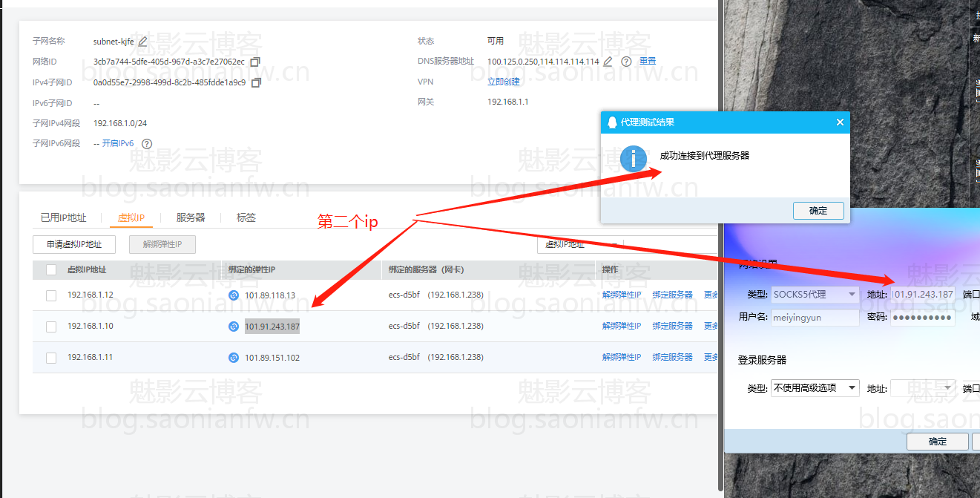Switch to the 标签 tab
Viewport: 980px width, 498px height.
click(246, 218)
